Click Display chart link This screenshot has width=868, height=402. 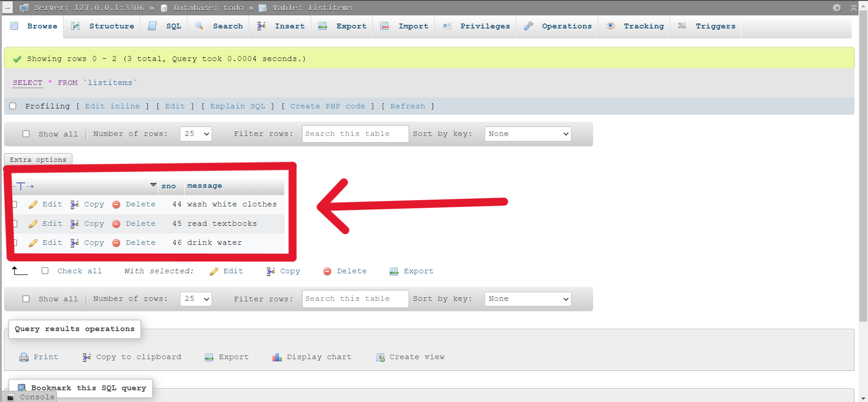(x=319, y=357)
